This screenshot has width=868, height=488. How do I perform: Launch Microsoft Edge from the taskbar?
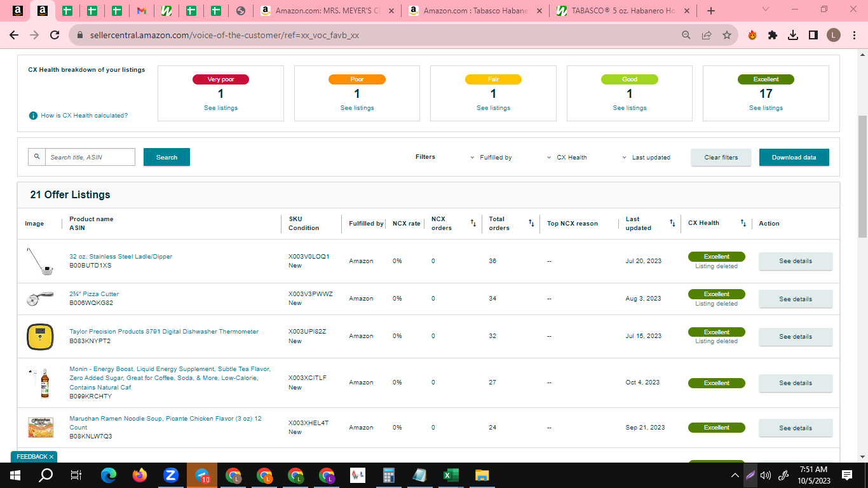pos(109,475)
